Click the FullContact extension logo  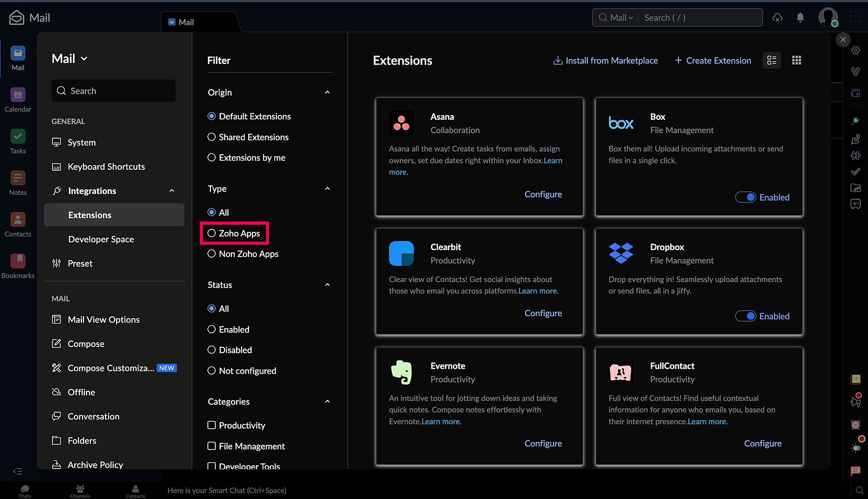(x=621, y=372)
